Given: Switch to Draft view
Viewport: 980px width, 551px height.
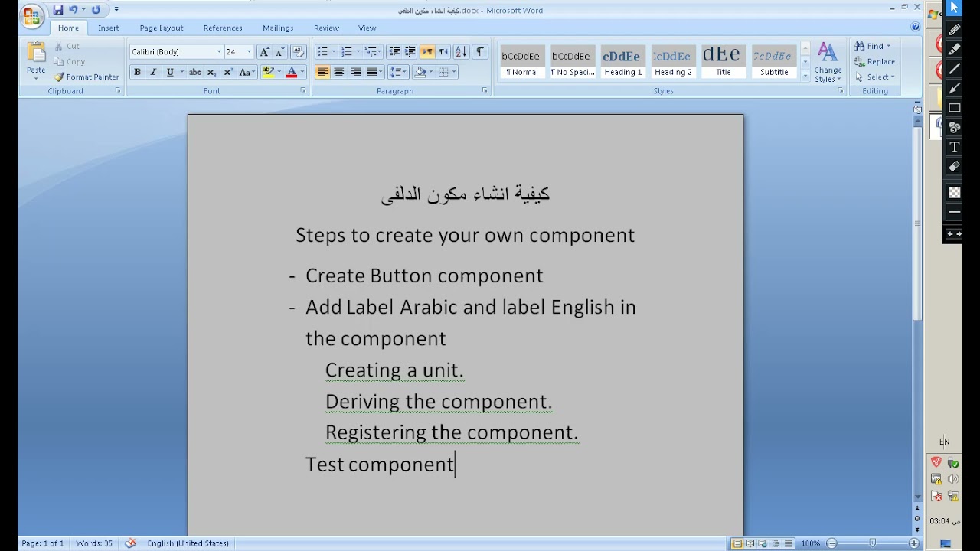Looking at the screenshot, I should (x=788, y=543).
